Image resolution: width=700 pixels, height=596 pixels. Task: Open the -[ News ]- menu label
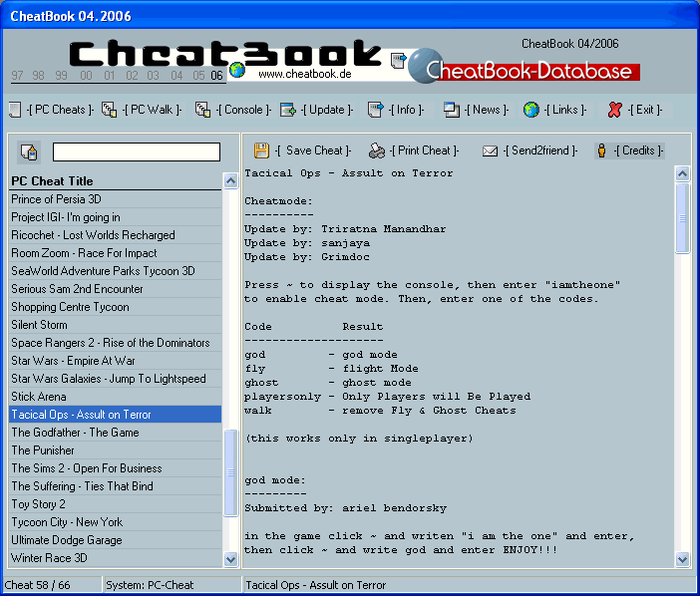pos(487,110)
